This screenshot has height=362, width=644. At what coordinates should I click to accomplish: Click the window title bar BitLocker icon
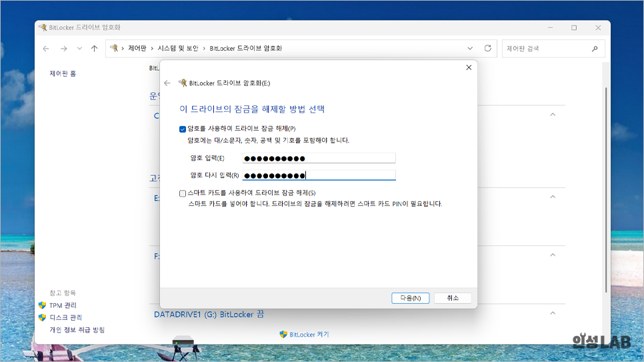click(43, 27)
